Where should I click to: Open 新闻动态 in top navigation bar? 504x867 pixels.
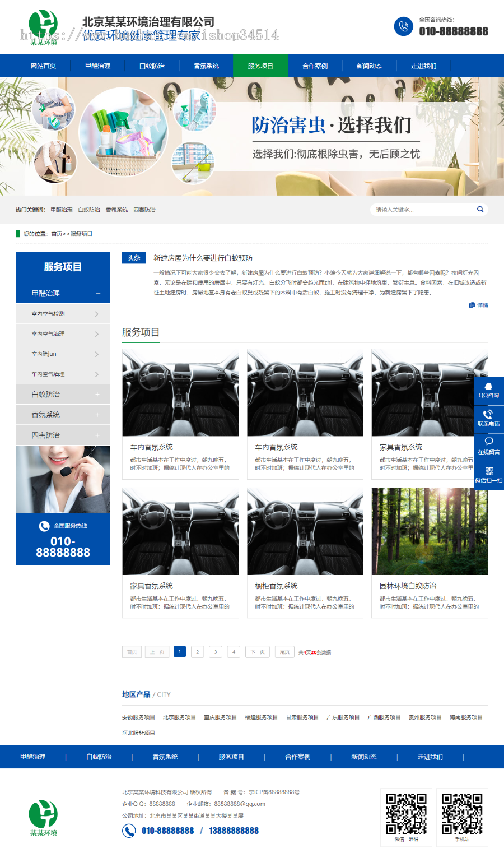(x=369, y=66)
